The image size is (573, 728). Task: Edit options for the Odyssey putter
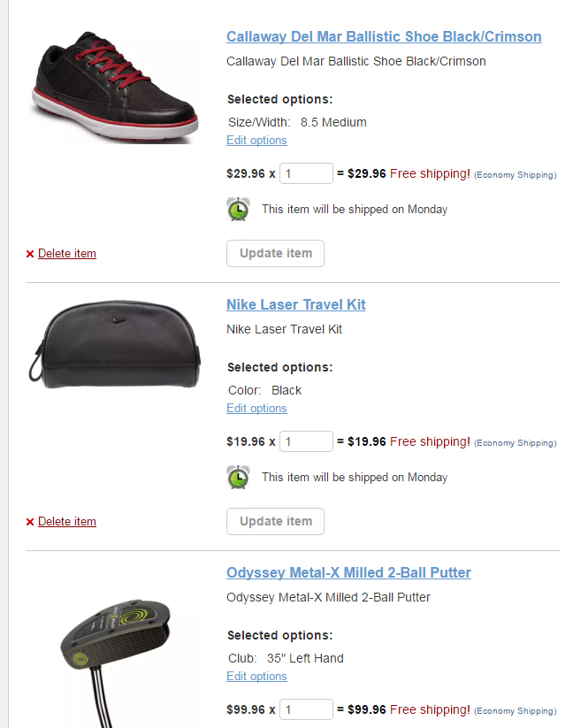pyautogui.click(x=256, y=677)
